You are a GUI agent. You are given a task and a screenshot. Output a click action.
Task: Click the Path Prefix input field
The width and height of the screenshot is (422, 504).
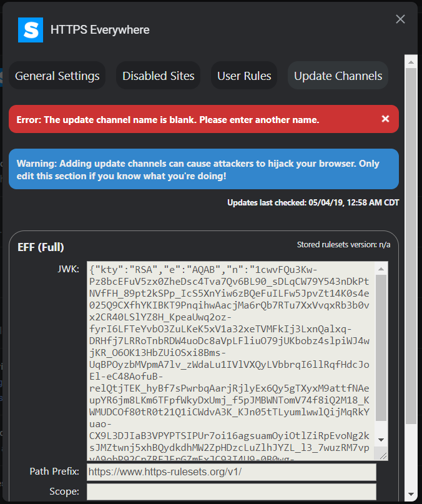[232, 472]
